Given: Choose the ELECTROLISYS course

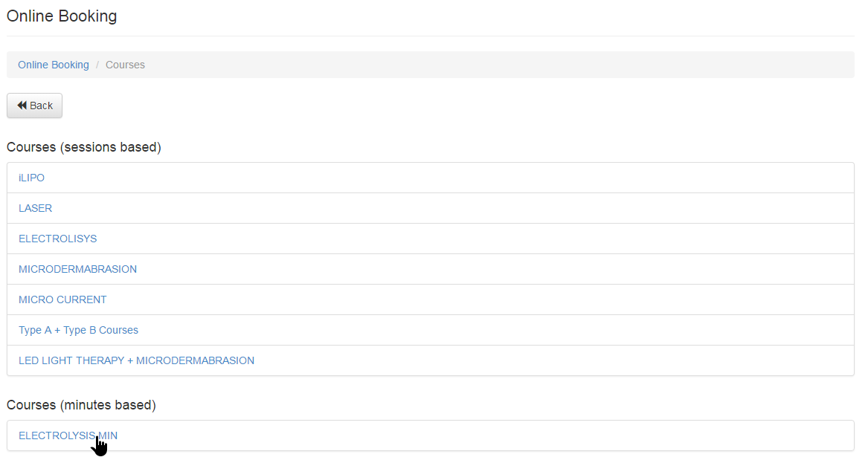Looking at the screenshot, I should 58,239.
